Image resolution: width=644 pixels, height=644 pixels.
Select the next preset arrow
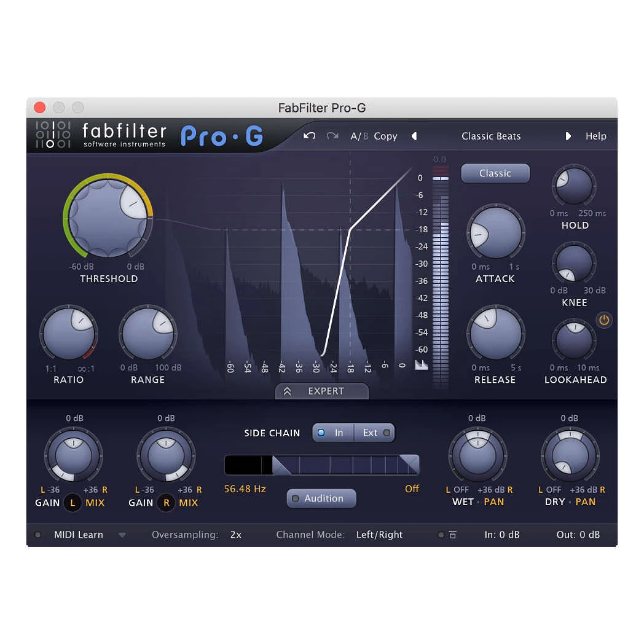568,136
